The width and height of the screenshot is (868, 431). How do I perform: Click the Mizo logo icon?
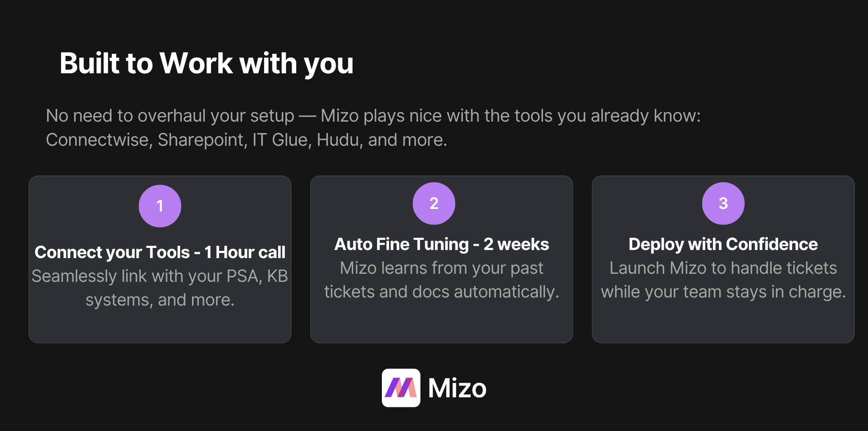[x=401, y=388]
